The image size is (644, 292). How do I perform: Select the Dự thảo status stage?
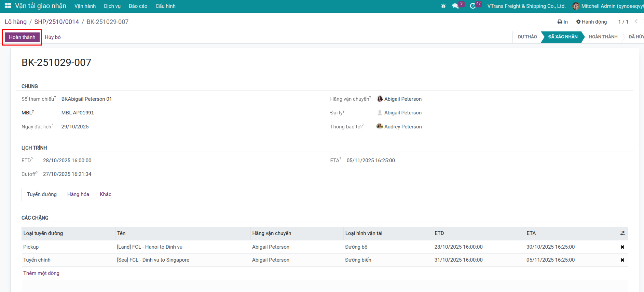[527, 37]
